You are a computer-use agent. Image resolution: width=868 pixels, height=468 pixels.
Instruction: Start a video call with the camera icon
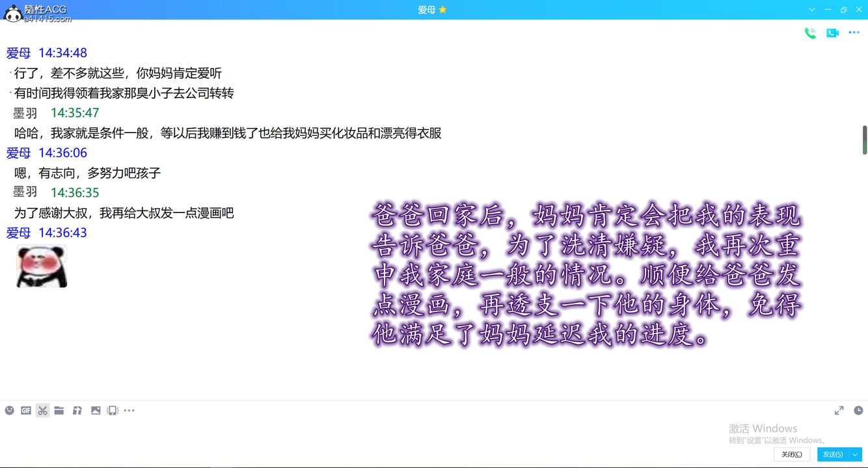pyautogui.click(x=832, y=33)
